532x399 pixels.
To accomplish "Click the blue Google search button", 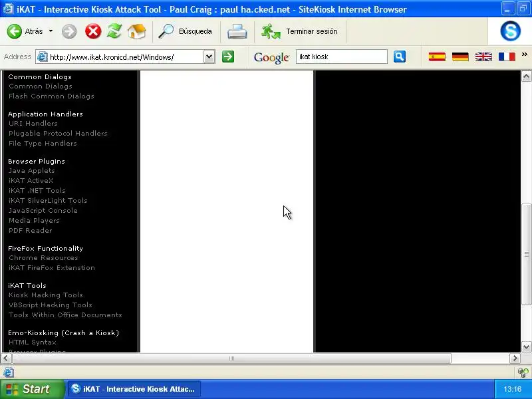I will pyautogui.click(x=400, y=57).
